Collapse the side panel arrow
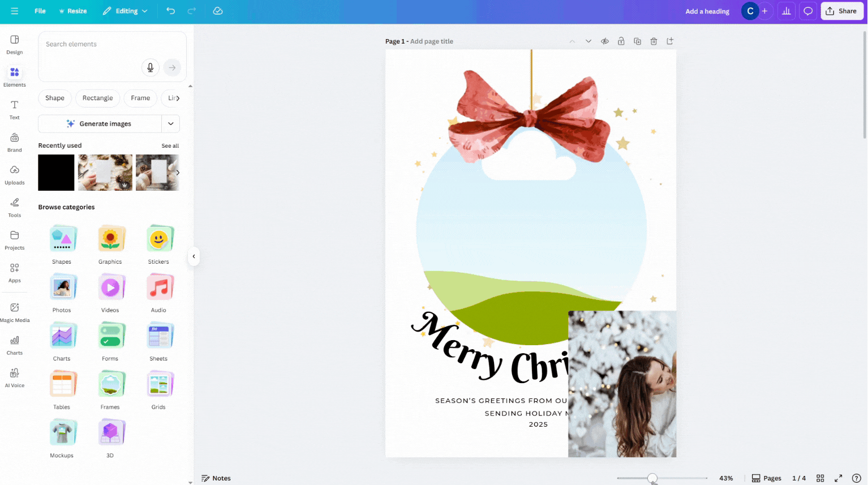Image resolution: width=868 pixels, height=485 pixels. [194, 256]
